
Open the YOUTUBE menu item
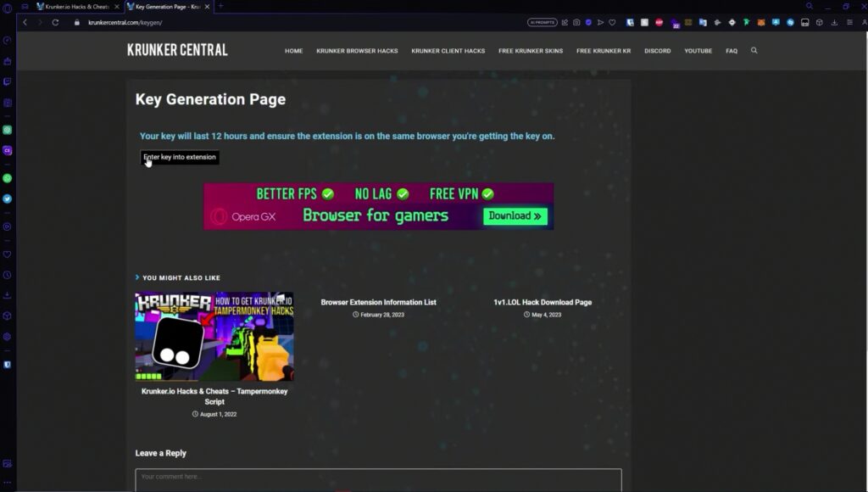[x=698, y=51]
